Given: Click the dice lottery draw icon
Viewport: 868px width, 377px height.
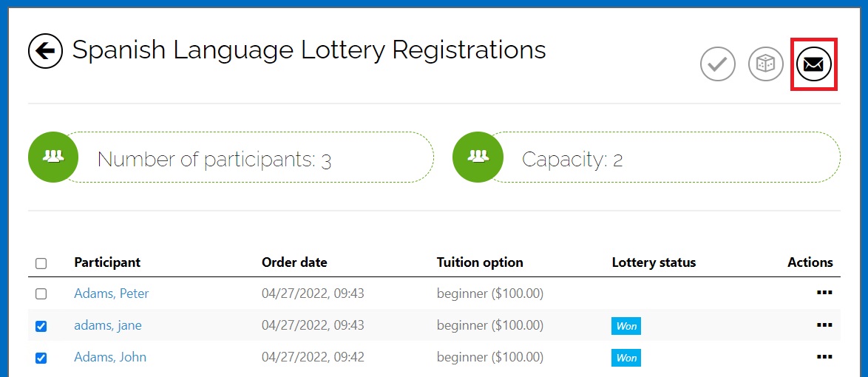Looking at the screenshot, I should click(765, 64).
